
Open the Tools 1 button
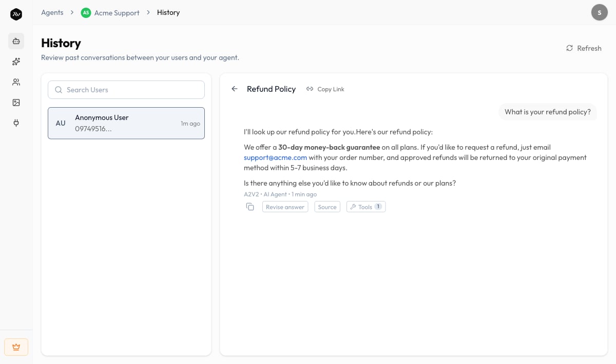(366, 207)
